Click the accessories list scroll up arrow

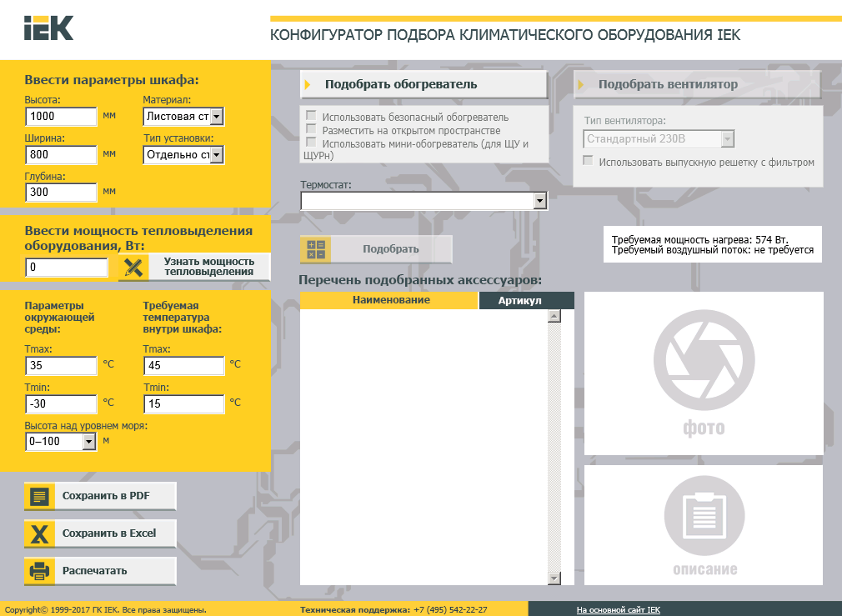(554, 316)
